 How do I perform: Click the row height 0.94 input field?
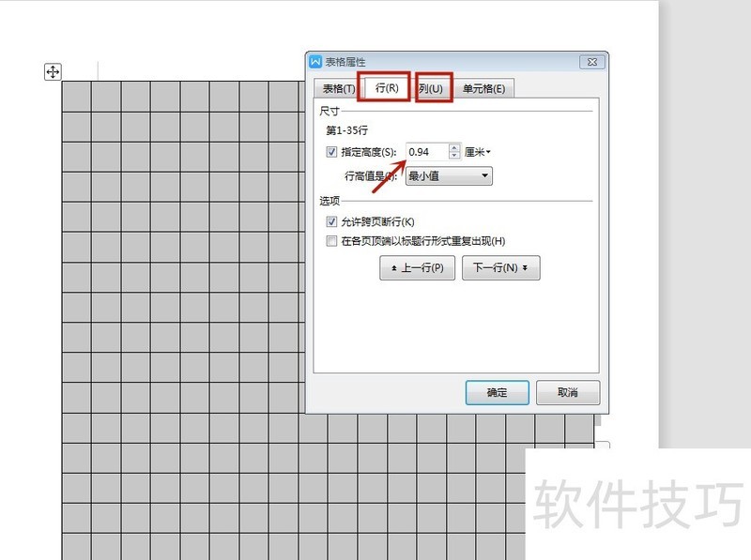(427, 152)
